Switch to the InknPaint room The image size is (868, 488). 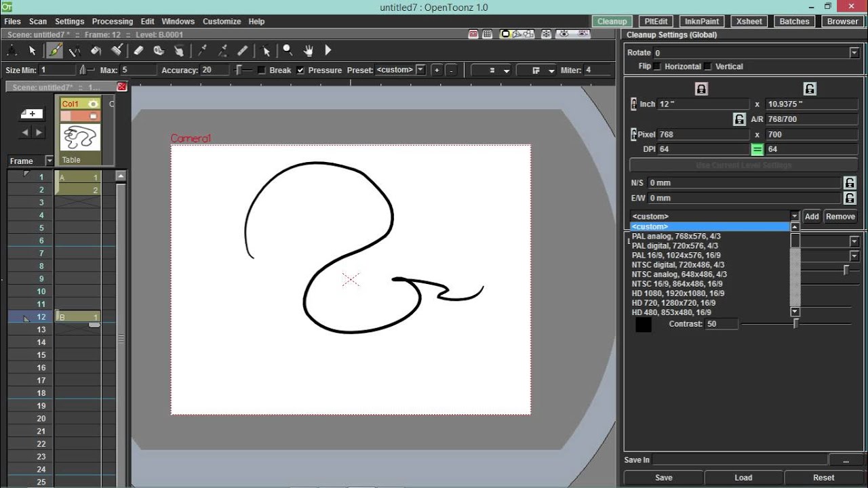(x=702, y=22)
